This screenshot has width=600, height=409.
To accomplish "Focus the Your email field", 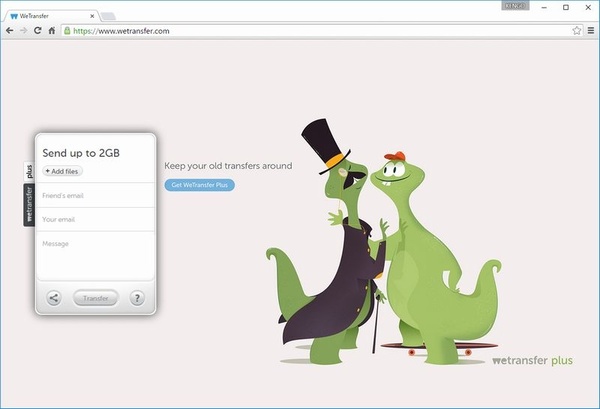I will coord(96,219).
